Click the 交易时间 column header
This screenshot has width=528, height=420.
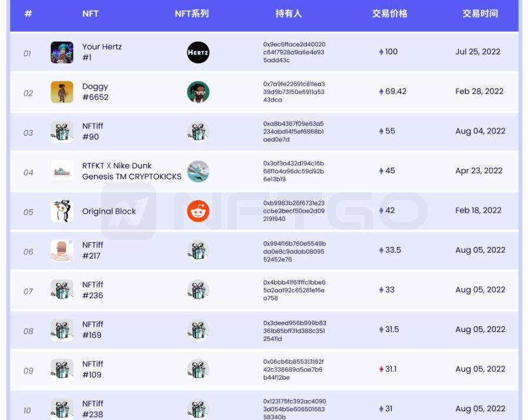pos(480,13)
